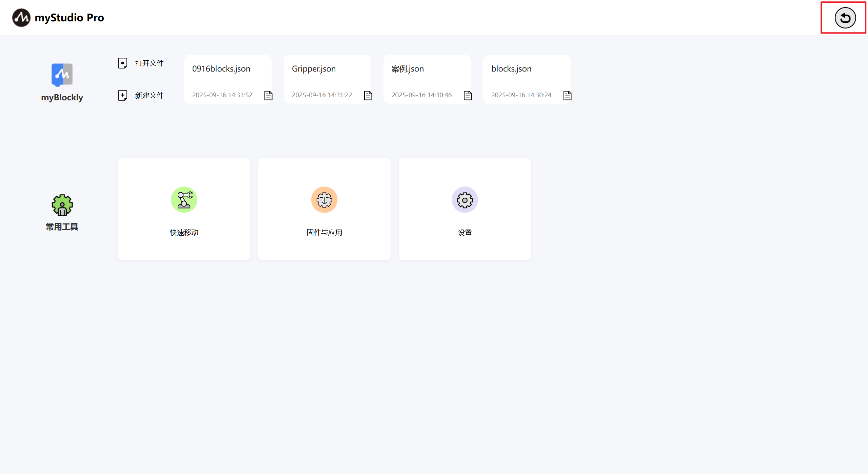This screenshot has height=474, width=868.
Task: Open recent file blocks.json
Action: click(511, 69)
